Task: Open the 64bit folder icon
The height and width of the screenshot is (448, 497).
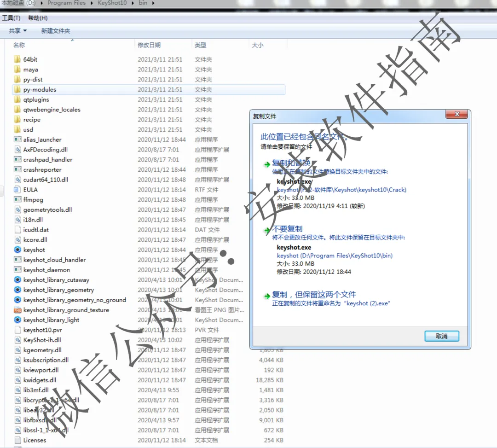Action: [17, 59]
